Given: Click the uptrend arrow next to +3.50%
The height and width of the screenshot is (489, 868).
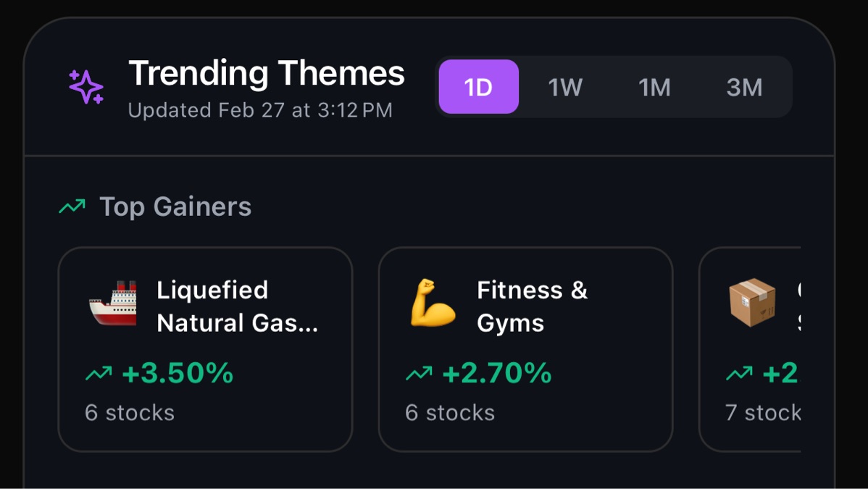Looking at the screenshot, I should [x=99, y=373].
